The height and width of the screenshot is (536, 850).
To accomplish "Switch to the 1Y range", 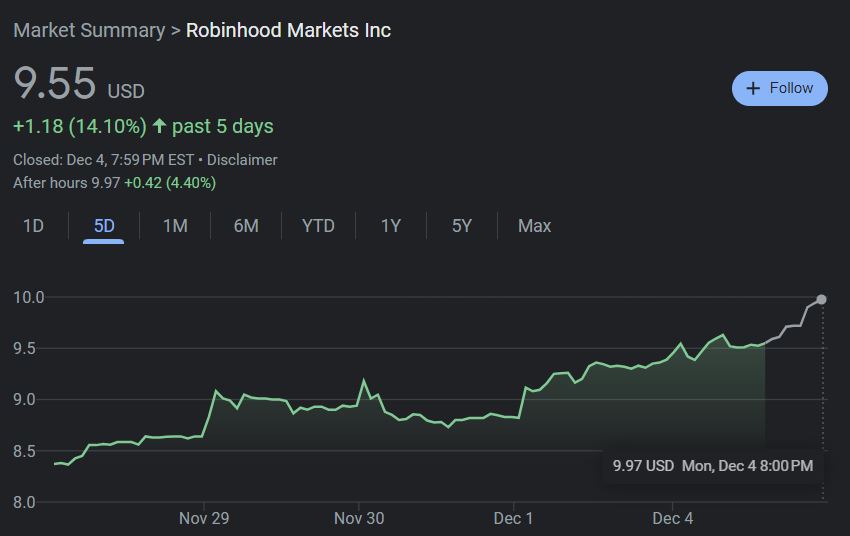I will click(x=390, y=225).
